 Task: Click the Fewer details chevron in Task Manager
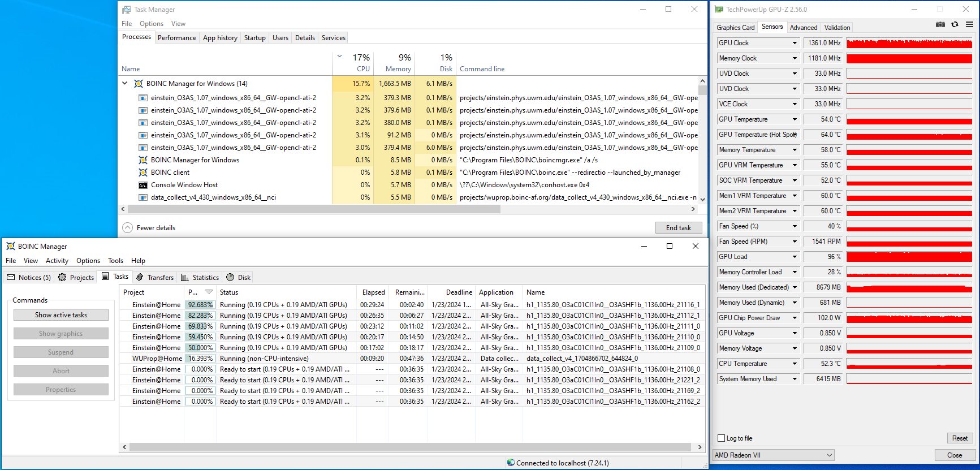tap(128, 227)
